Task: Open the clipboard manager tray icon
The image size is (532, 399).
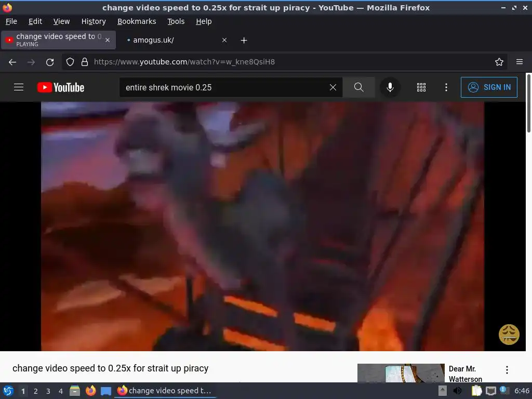Action: (x=477, y=391)
